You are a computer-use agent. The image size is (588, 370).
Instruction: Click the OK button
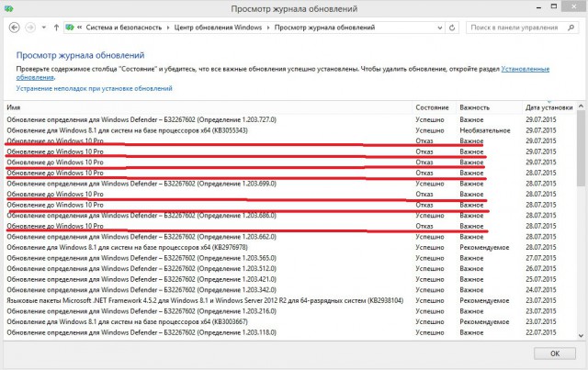pyautogui.click(x=555, y=353)
